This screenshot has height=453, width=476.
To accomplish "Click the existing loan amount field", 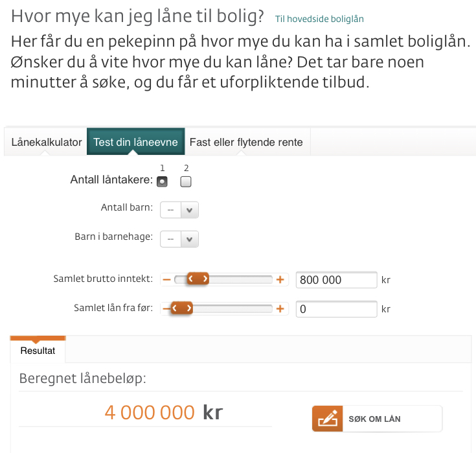I will [x=336, y=308].
